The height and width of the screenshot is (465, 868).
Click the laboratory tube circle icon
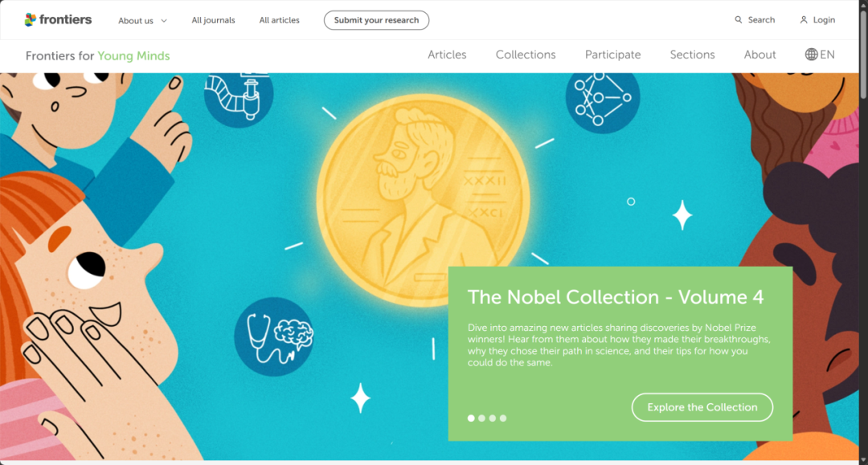(x=238, y=96)
